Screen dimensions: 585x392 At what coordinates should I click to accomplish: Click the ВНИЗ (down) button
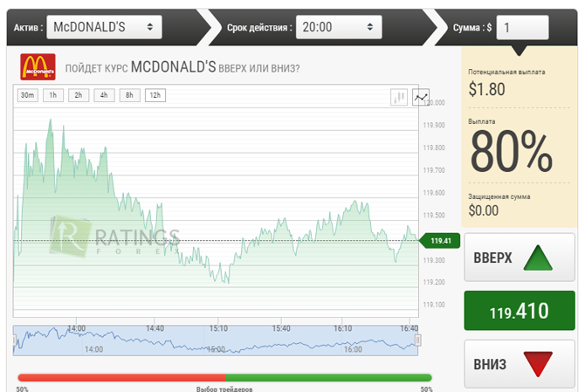(x=520, y=364)
